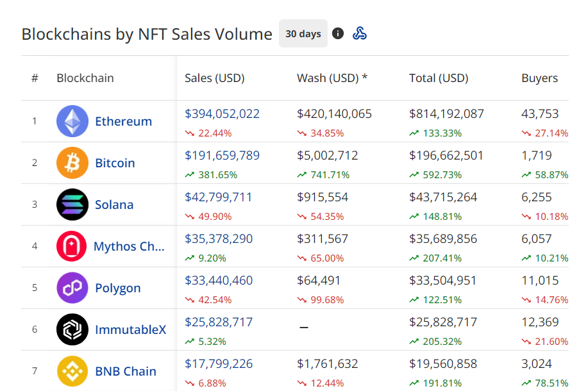Click the ImmutableX logo icon
The image size is (588, 391).
coord(72,329)
